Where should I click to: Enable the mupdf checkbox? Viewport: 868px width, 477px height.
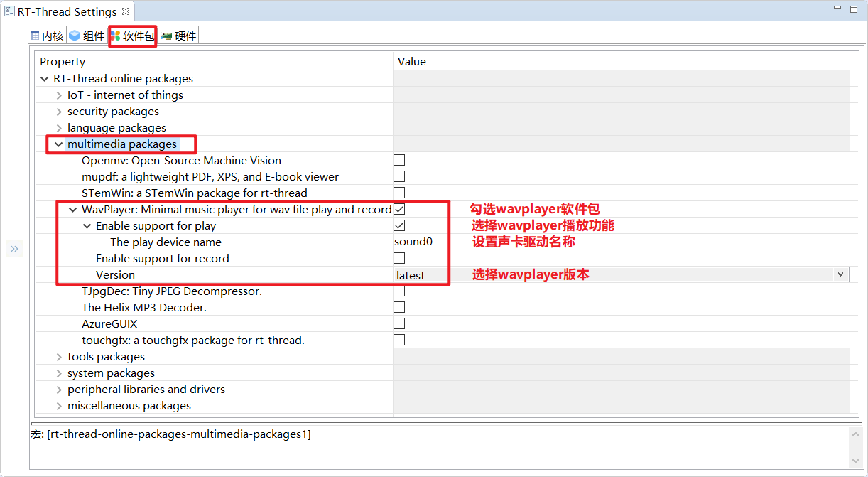coord(399,176)
